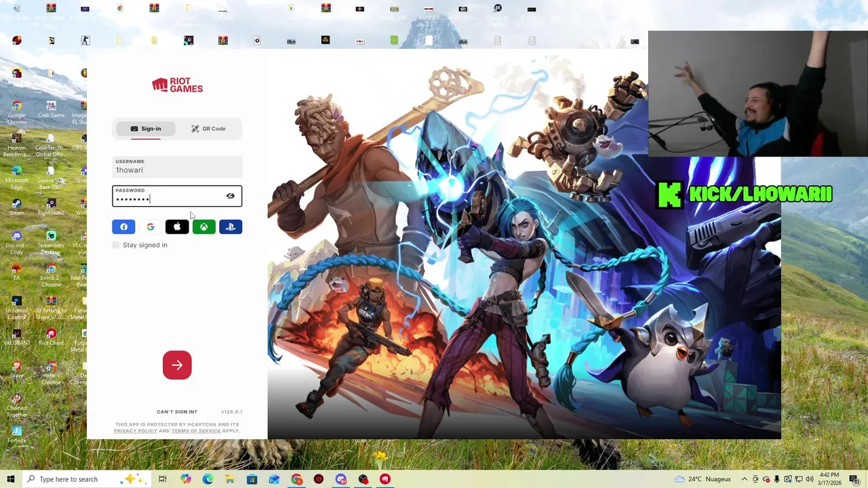The image size is (868, 488).
Task: Open the Can't sign in? link
Action: pyautogui.click(x=177, y=411)
